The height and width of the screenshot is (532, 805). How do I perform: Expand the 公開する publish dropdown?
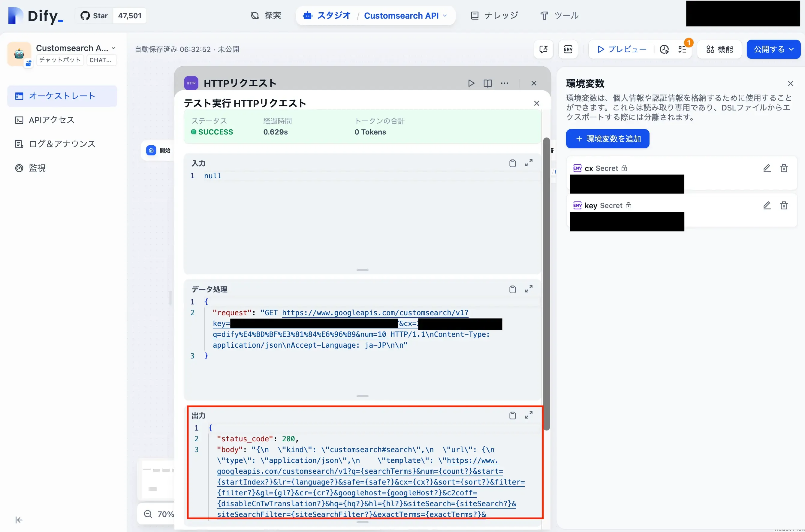pyautogui.click(x=773, y=50)
